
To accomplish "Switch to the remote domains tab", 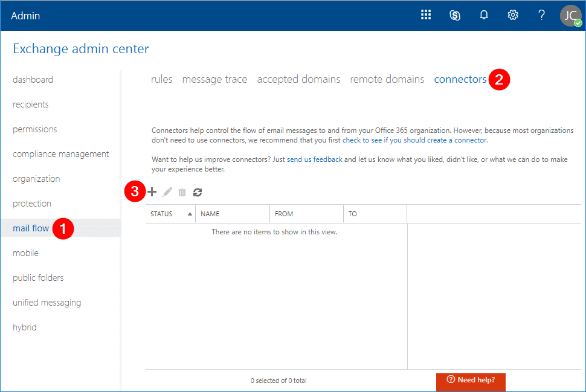I will tap(387, 79).
